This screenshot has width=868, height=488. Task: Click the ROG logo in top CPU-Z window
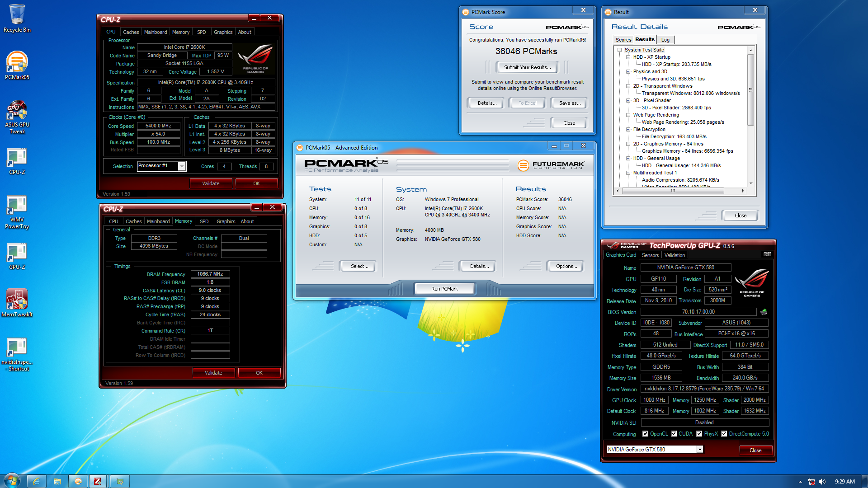(255, 59)
